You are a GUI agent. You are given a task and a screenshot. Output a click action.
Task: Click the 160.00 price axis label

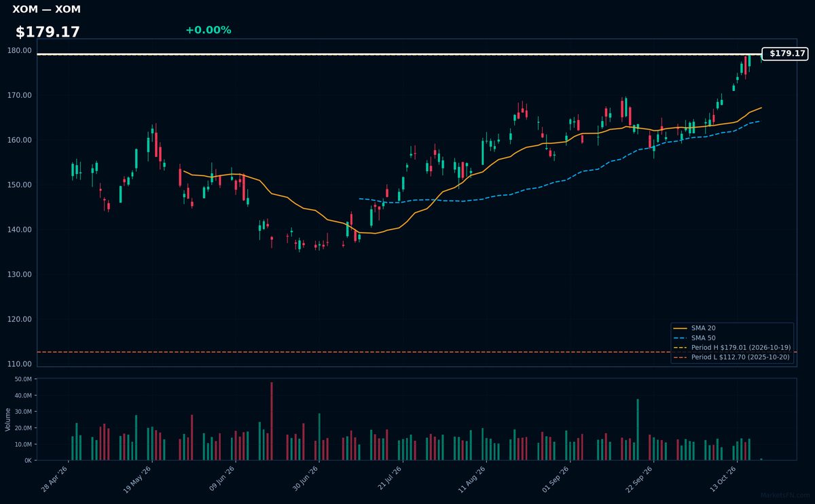pyautogui.click(x=19, y=141)
